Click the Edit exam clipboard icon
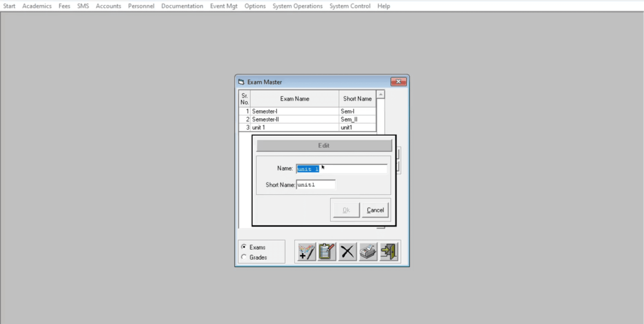Screen dimensions: 644x324 [327, 251]
